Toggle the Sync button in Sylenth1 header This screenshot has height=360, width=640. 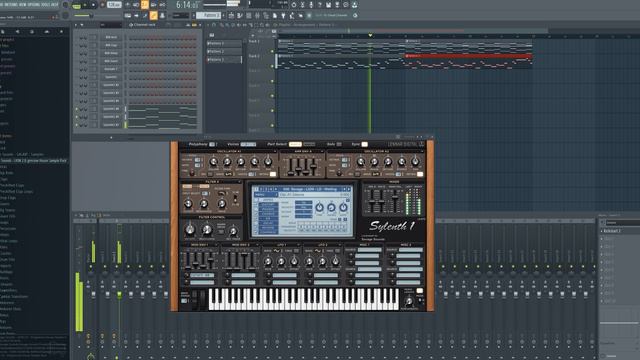(x=364, y=144)
